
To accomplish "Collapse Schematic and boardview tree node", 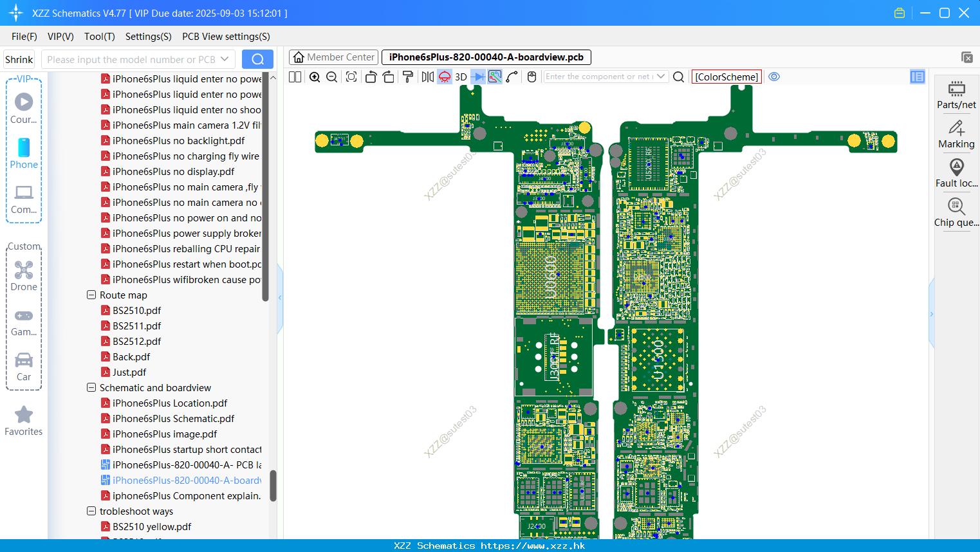I will pyautogui.click(x=91, y=387).
